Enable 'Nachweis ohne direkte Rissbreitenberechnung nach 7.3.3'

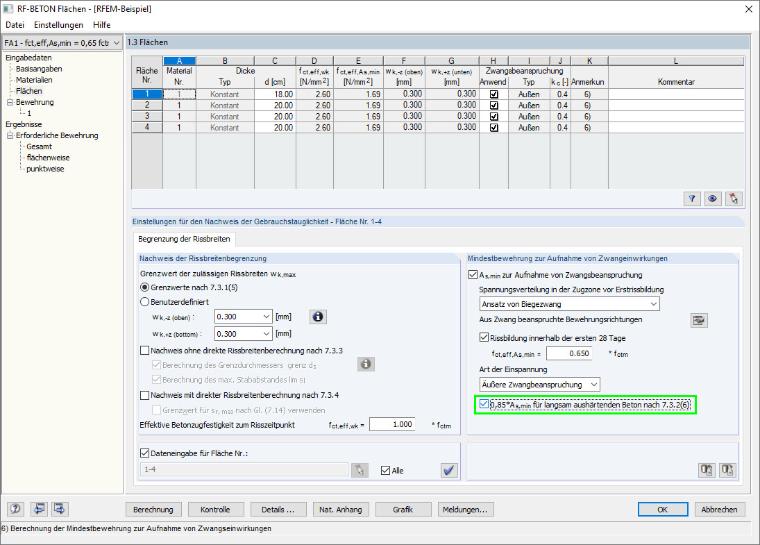[x=144, y=351]
